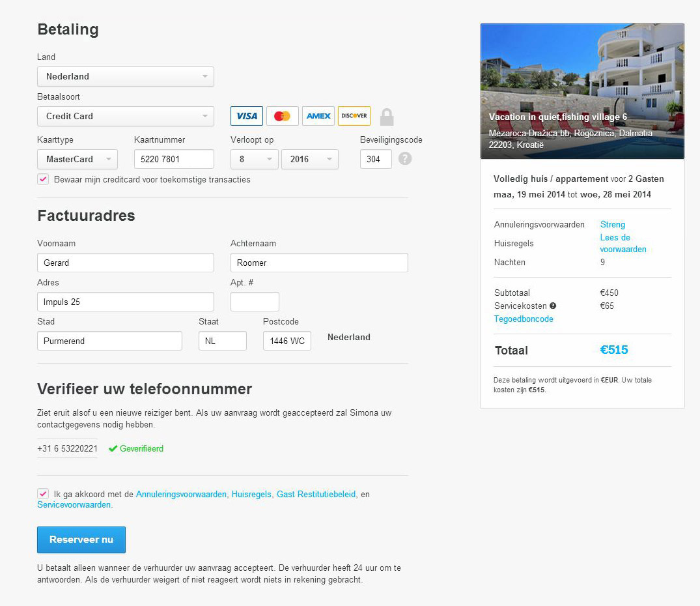The width and height of the screenshot is (700, 606).
Task: Open the Kaarttype MasterCard dropdown
Action: pos(77,159)
